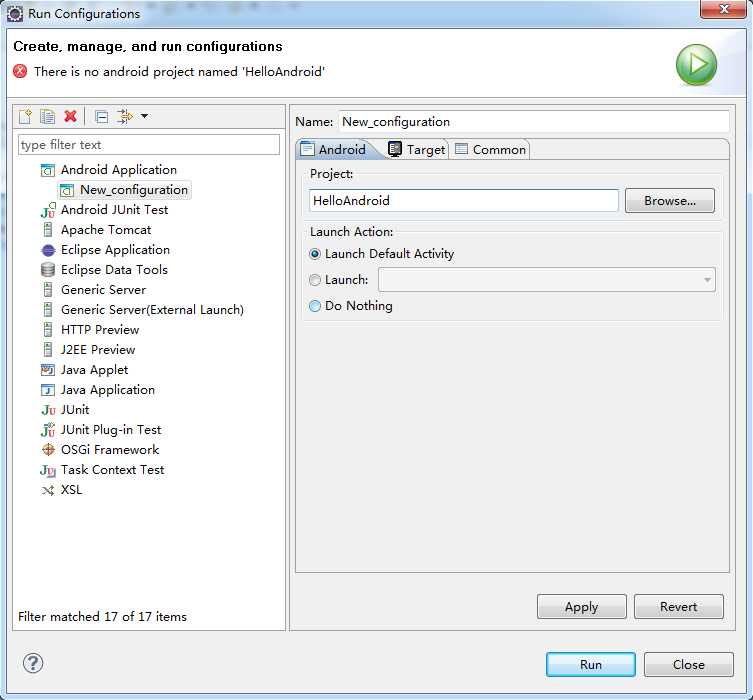Click the Run button

tap(591, 664)
